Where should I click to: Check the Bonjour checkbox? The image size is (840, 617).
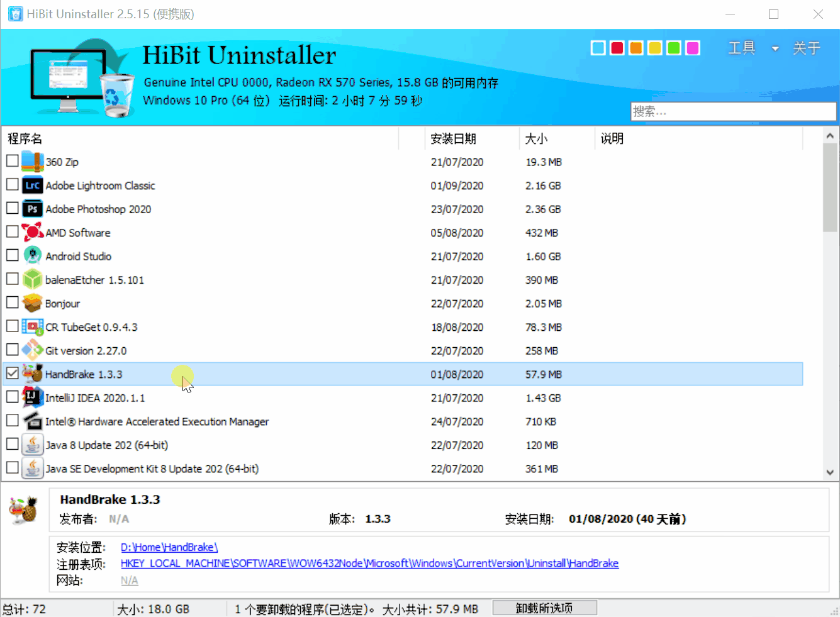11,302
